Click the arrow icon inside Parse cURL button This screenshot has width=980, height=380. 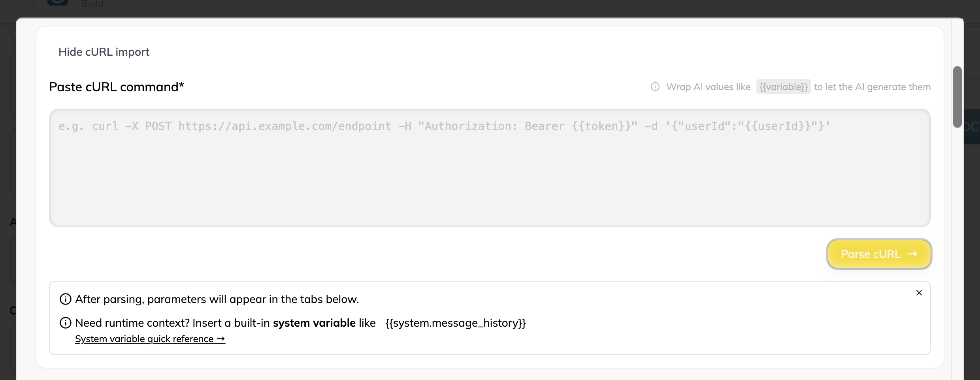pos(912,254)
